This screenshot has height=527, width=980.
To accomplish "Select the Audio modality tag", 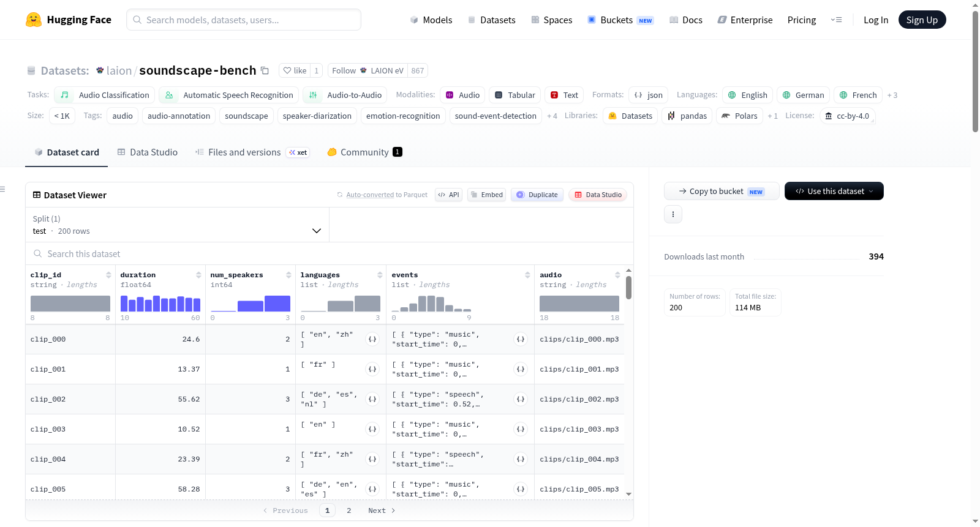I will tap(462, 95).
